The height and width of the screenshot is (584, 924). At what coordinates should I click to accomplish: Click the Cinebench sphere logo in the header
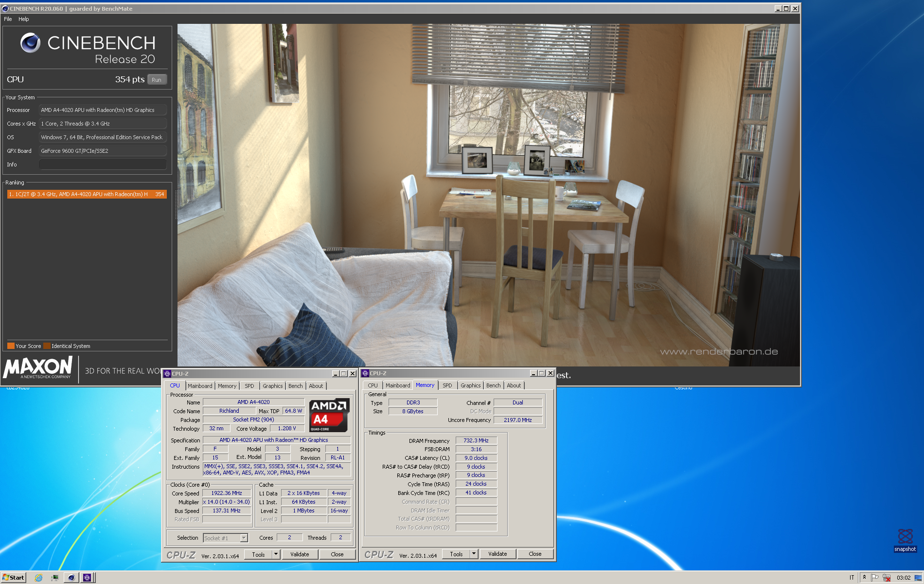coord(30,43)
